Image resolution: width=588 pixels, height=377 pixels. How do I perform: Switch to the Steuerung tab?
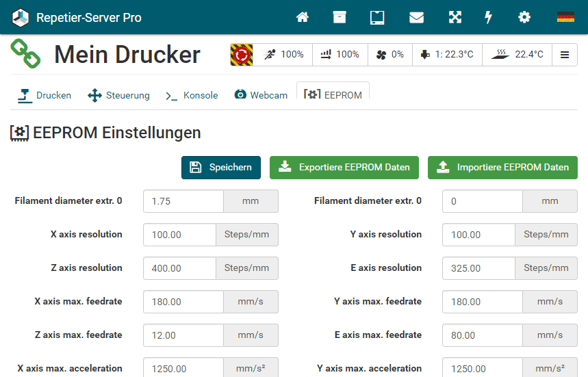point(118,95)
